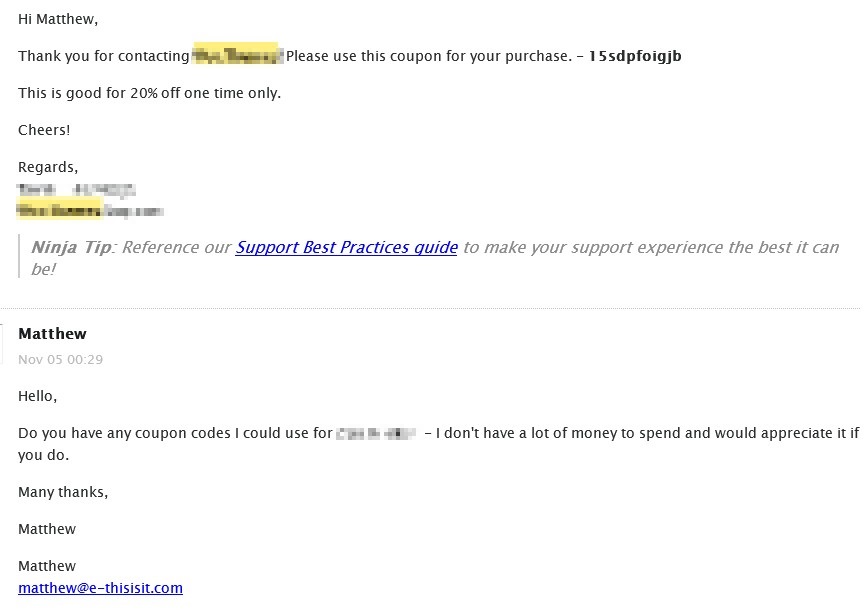Click the Hi Matthew greeting line

click(58, 19)
